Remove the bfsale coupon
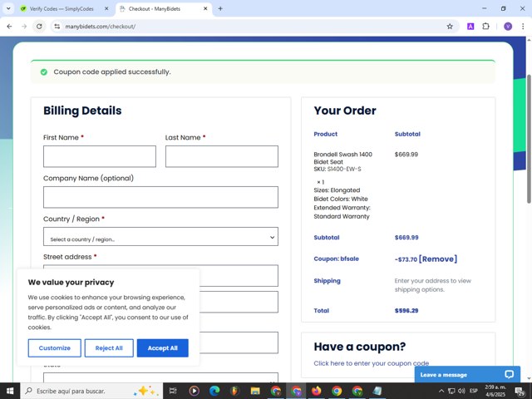The height and width of the screenshot is (399, 532). click(438, 259)
